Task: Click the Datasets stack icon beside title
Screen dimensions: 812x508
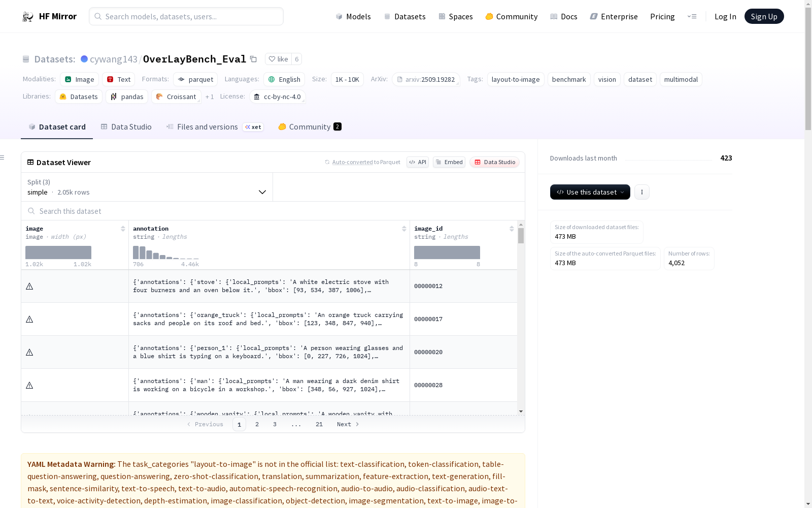Action: coord(26,59)
